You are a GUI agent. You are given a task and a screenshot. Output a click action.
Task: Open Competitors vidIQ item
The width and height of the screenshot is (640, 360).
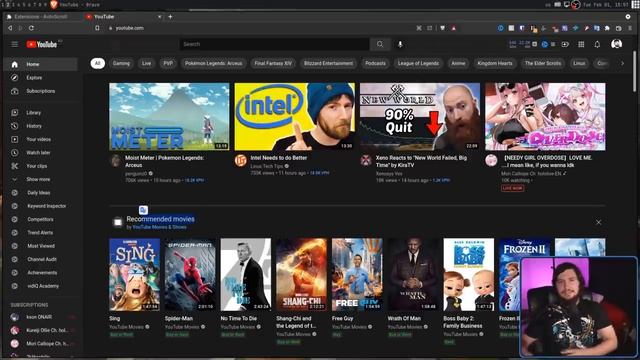[x=40, y=219]
